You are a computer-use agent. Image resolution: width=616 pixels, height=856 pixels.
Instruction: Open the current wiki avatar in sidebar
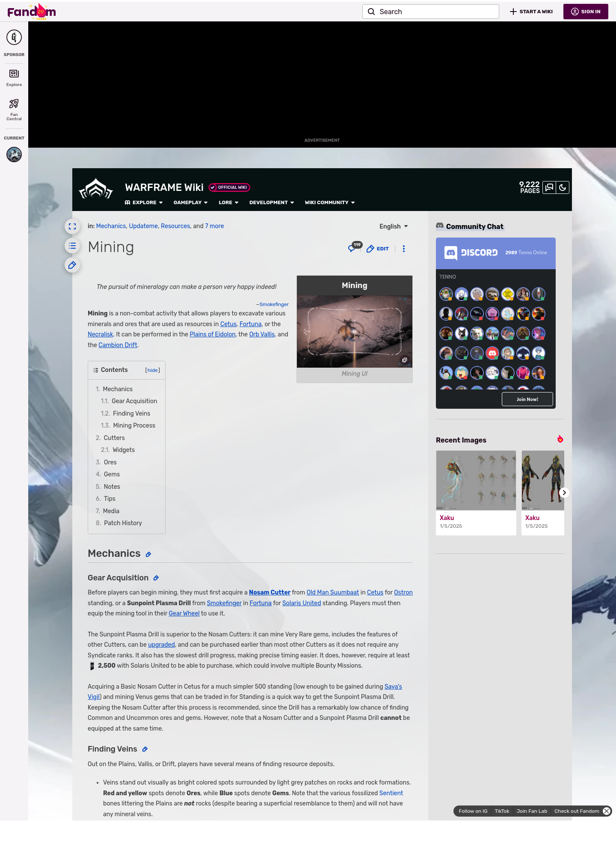tap(14, 155)
